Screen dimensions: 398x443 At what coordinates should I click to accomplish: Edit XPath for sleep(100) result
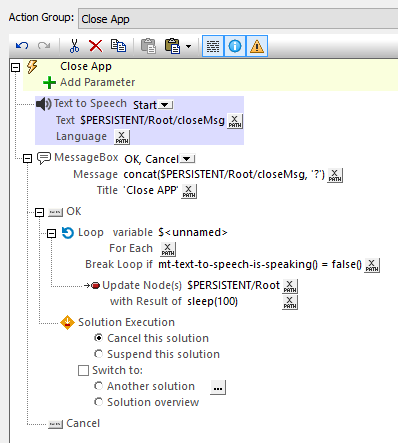pyautogui.click(x=290, y=302)
